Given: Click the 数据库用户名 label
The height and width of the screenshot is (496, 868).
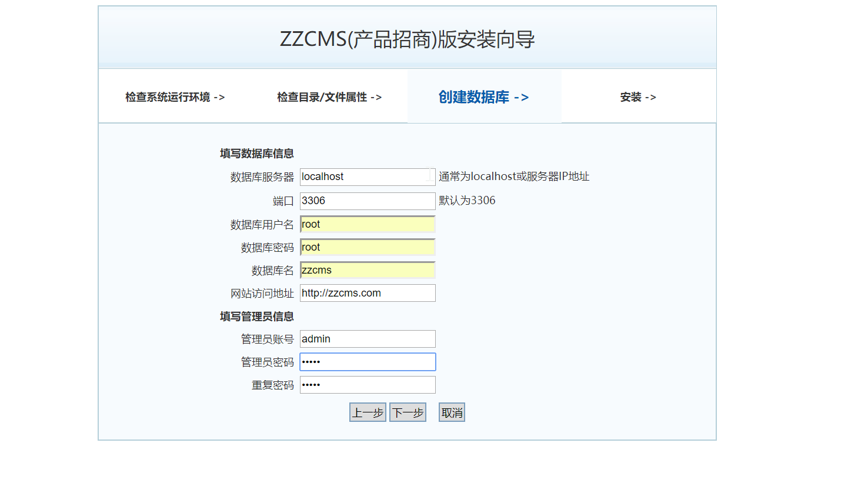Looking at the screenshot, I should click(262, 225).
